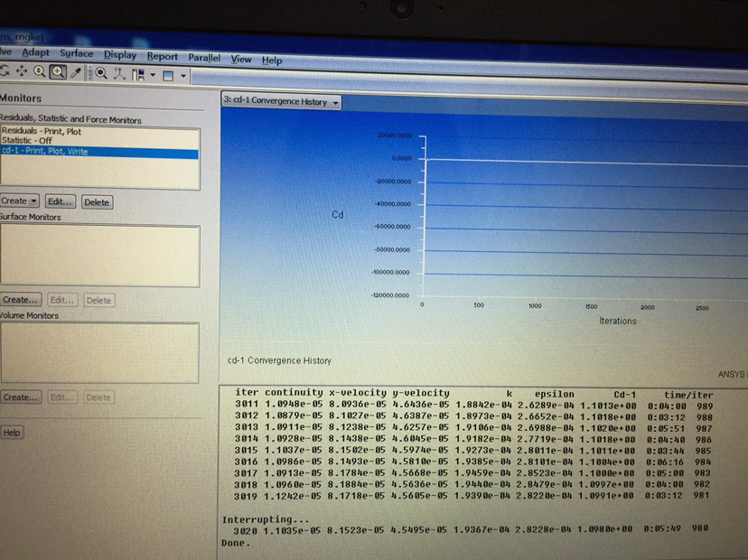This screenshot has width=748, height=560.
Task: Click the greyed Edit... under Surface Monitors
Action: [x=62, y=300]
